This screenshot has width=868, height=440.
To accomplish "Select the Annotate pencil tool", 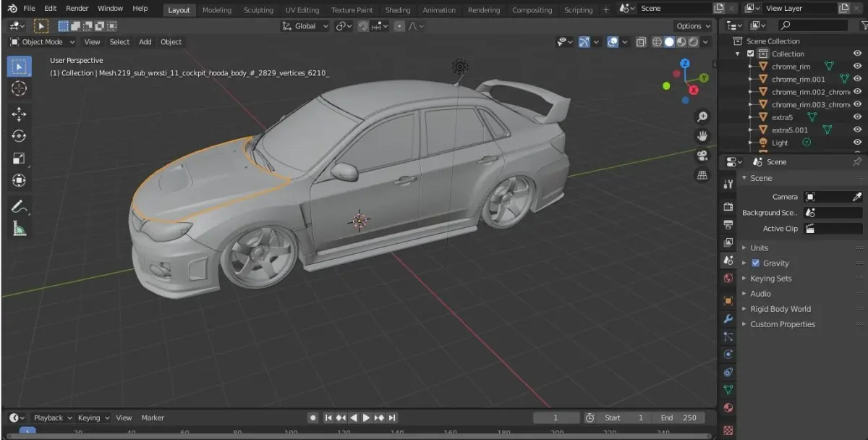I will [x=20, y=207].
